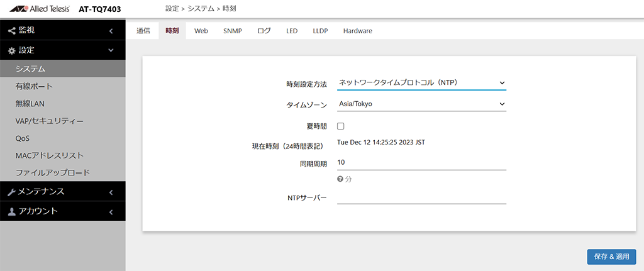Viewport: 644px width, 271px height.
Task: Click the wrench icon beside メンテナンス
Action: tap(11, 192)
